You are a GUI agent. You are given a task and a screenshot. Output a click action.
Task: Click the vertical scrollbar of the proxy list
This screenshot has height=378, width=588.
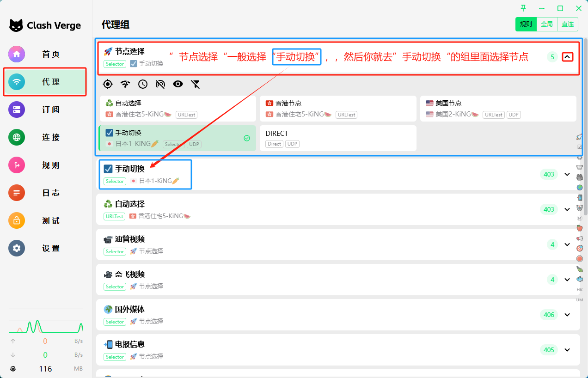coord(585,92)
